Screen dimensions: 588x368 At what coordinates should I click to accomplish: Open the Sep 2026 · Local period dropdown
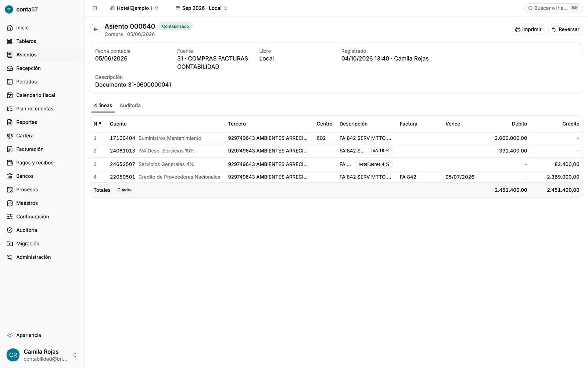[201, 8]
